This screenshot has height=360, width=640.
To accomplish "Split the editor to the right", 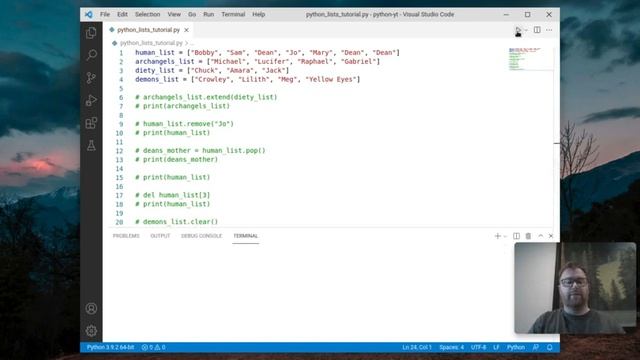I will [537, 30].
